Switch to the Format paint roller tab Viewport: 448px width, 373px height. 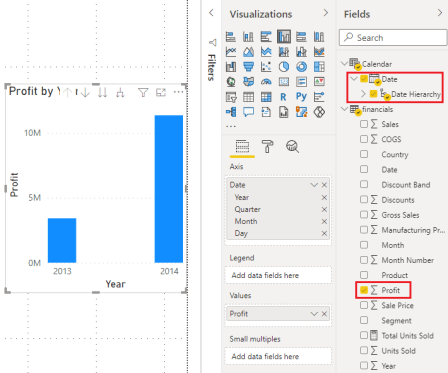pyautogui.click(x=267, y=146)
